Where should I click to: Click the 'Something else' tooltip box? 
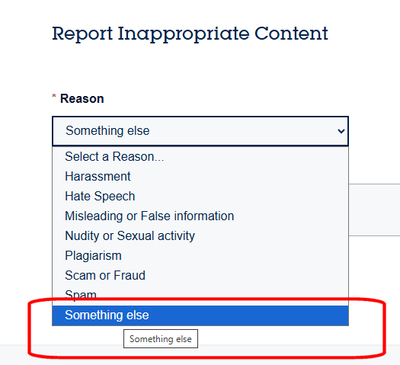160,339
